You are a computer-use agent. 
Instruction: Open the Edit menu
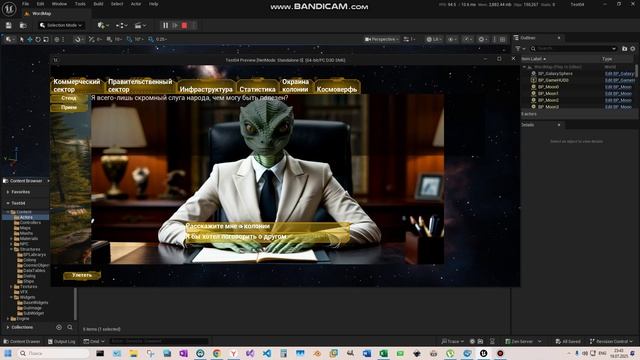(x=40, y=4)
